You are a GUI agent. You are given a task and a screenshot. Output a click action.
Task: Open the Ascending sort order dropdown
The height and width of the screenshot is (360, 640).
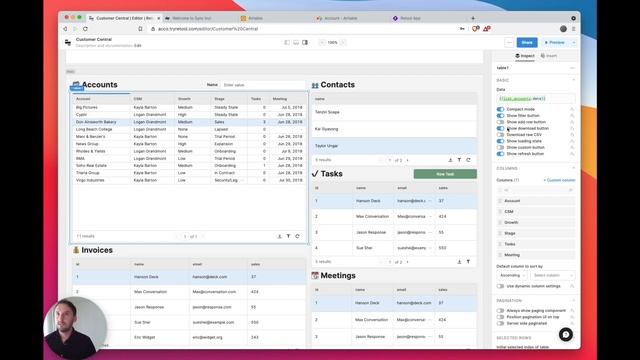point(512,276)
